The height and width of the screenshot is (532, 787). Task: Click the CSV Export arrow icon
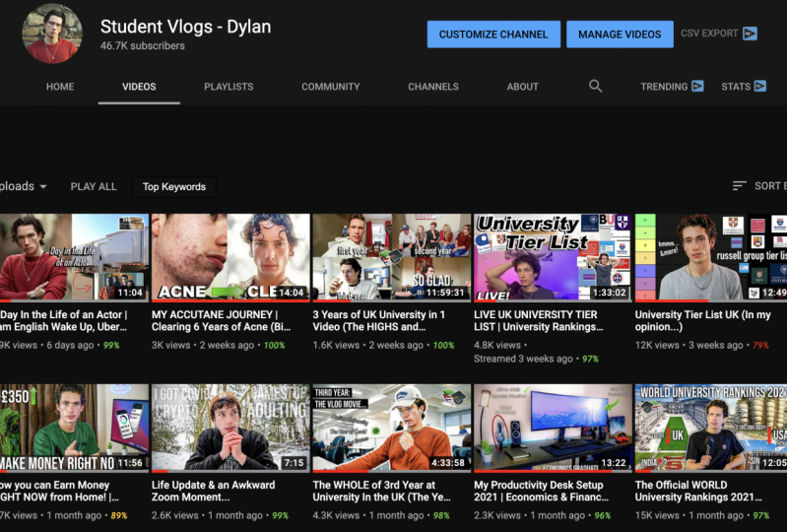(x=750, y=33)
